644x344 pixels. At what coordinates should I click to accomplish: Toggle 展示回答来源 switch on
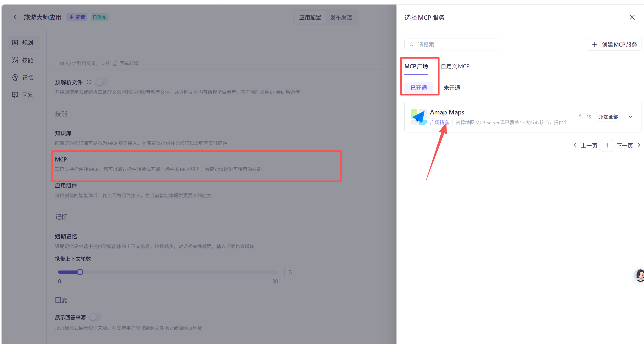coord(95,317)
